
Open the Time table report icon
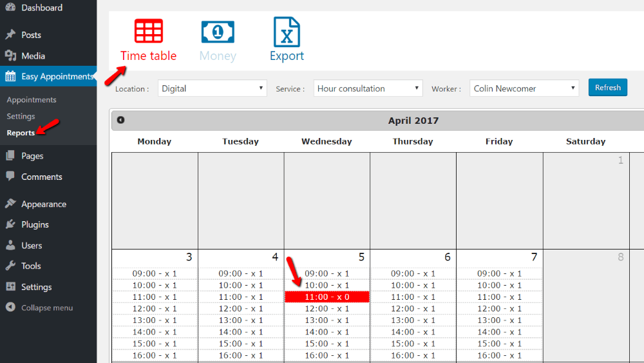point(148,32)
